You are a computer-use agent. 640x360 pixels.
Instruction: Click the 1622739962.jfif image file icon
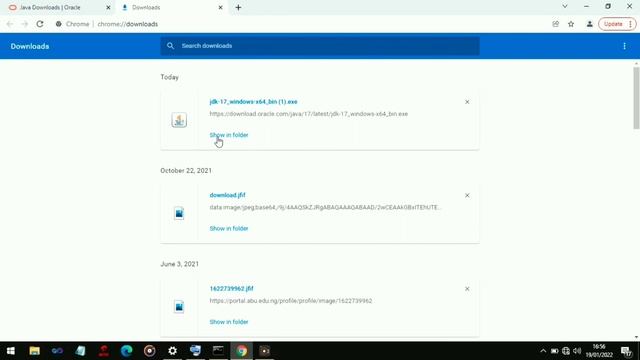pos(179,307)
